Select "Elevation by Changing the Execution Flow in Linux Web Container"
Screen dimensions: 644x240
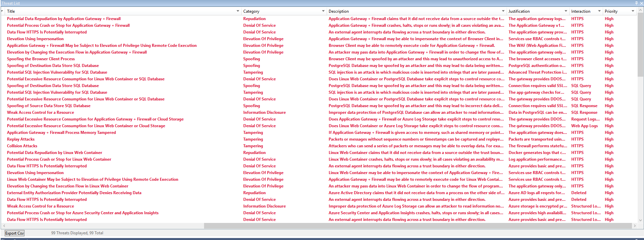click(x=68, y=186)
